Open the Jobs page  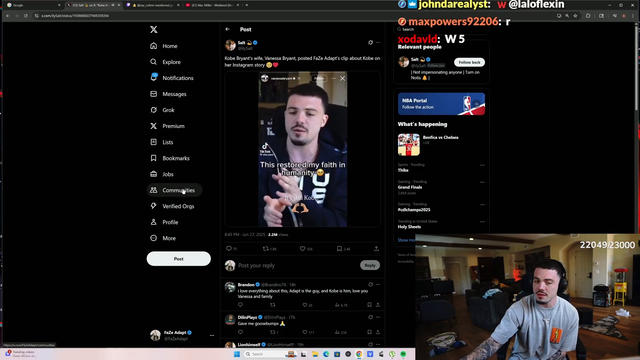pos(162,174)
